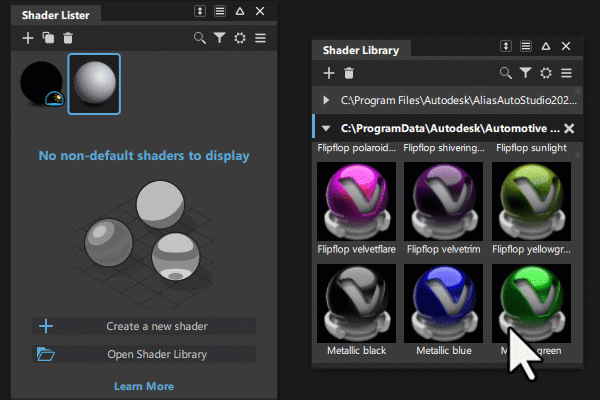
Task: Click the Flipflop velvetrim label
Action: point(443,250)
